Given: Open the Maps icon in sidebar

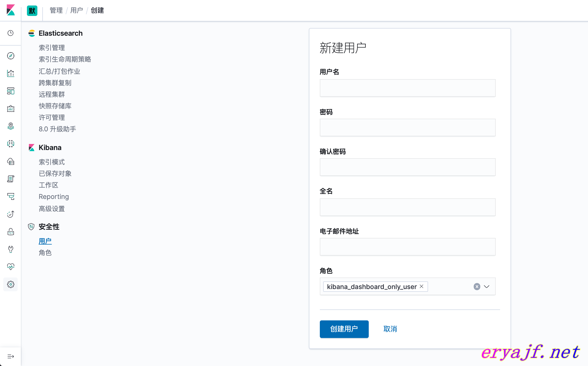Looking at the screenshot, I should coord(11,126).
